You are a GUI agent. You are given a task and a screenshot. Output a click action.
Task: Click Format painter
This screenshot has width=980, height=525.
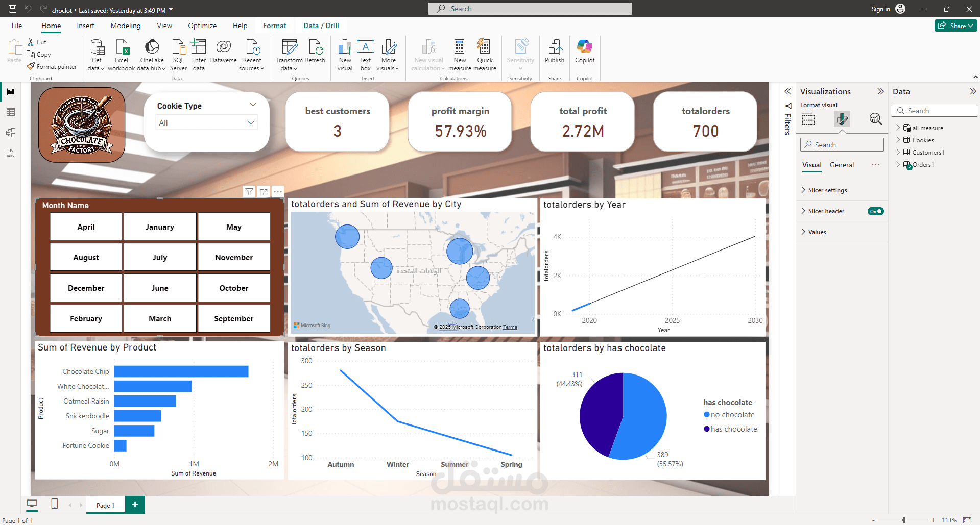click(x=52, y=66)
